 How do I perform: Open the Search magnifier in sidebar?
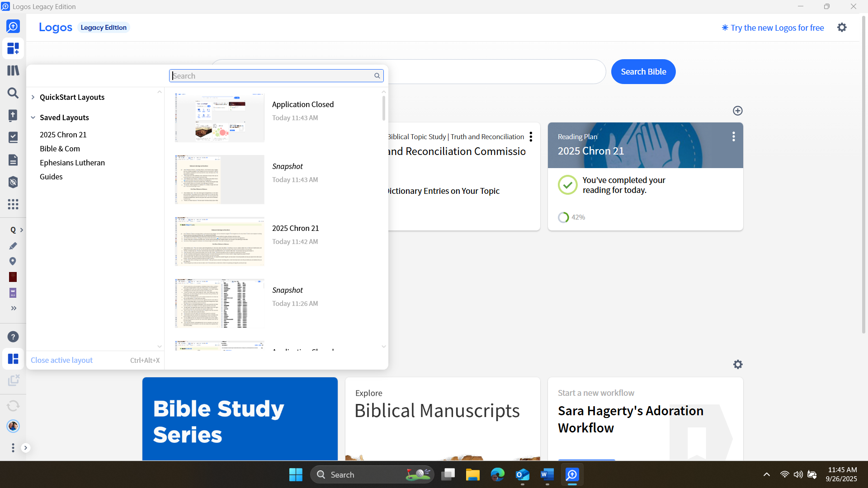tap(13, 93)
